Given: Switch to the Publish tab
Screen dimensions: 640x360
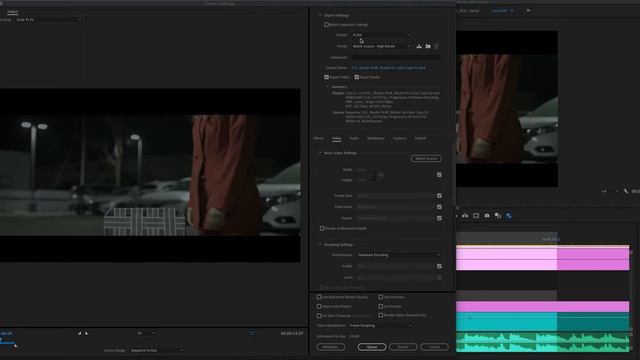Looking at the screenshot, I should (420, 139).
